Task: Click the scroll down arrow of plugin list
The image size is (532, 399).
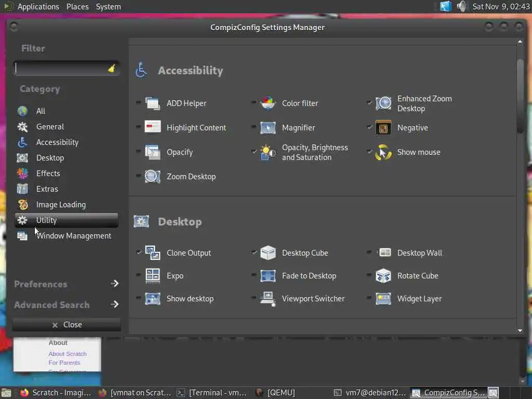Action: coord(520,330)
